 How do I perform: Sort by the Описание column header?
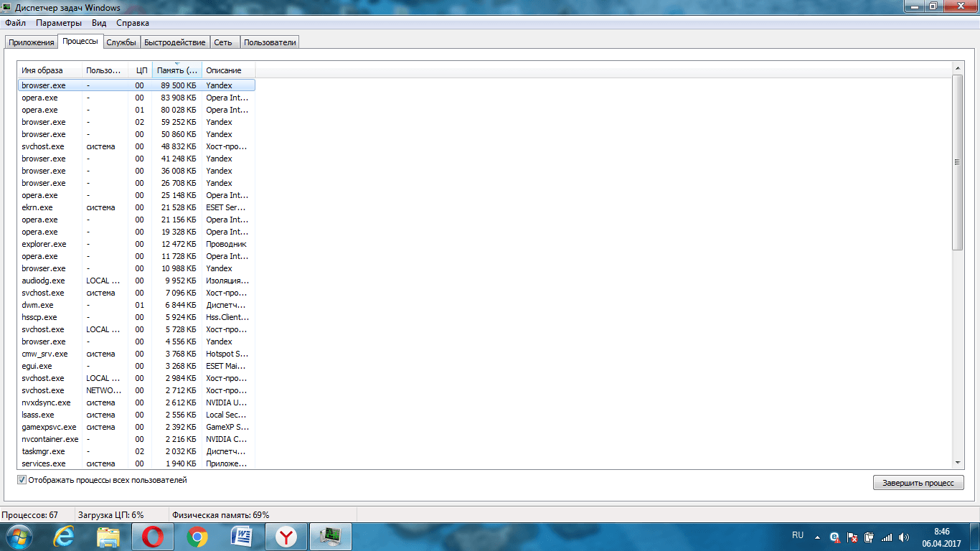[x=229, y=70]
